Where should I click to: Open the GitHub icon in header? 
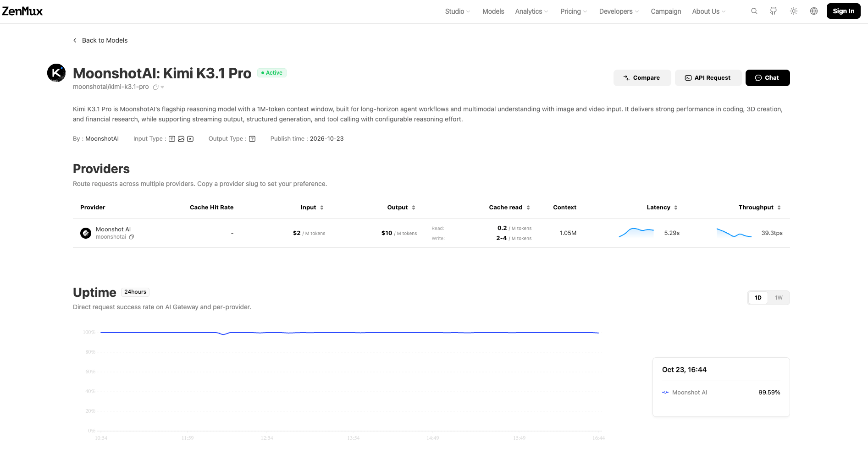(774, 11)
